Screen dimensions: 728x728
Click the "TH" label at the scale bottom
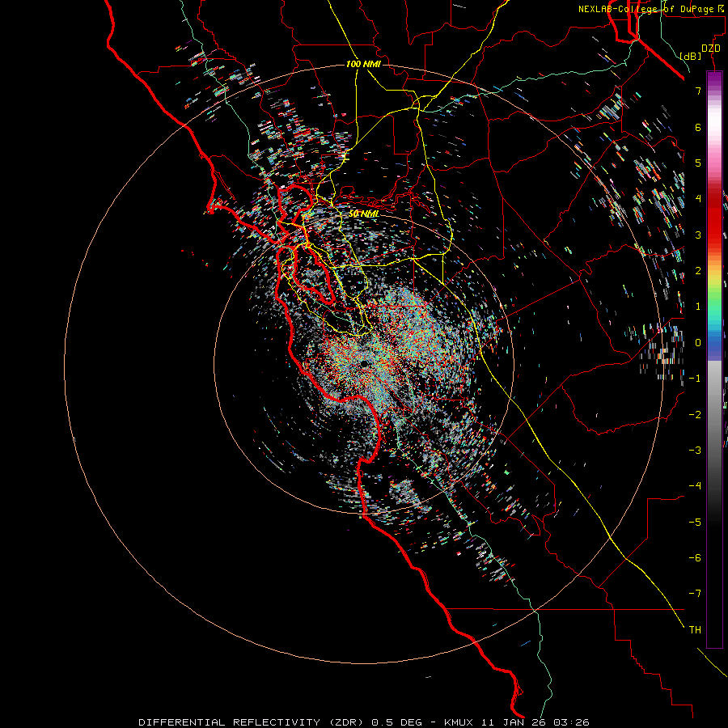pos(695,630)
